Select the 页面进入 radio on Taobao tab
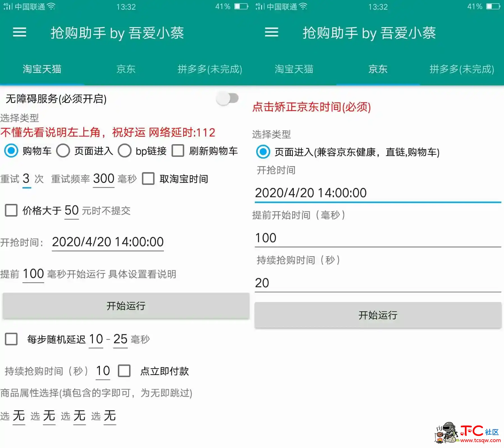The image size is (504, 448). 63,151
